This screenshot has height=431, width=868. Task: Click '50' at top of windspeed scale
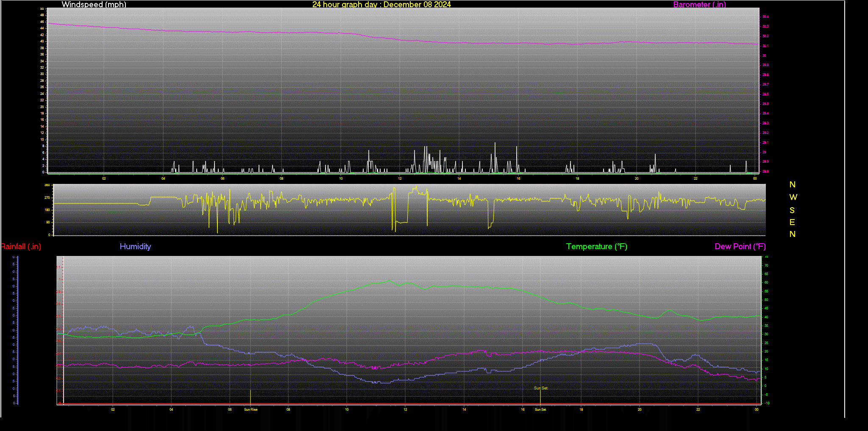tap(42, 8)
